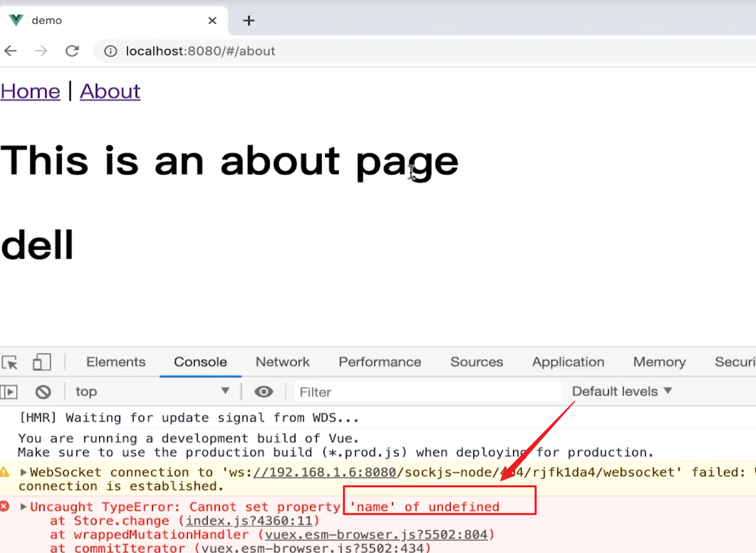The height and width of the screenshot is (553, 756).
Task: Open site information icon in address bar
Action: [x=110, y=51]
